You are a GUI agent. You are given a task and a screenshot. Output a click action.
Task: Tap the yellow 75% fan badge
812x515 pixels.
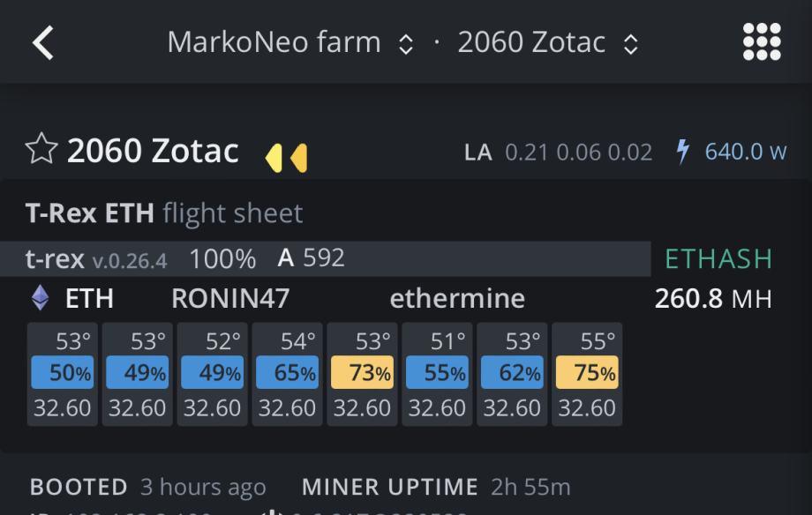tap(587, 372)
